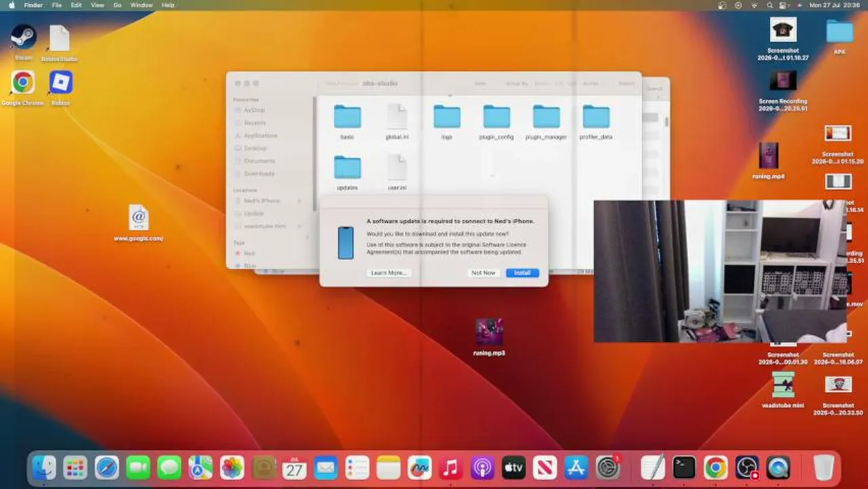Viewport: 868px width, 489px height.
Task: Switch to OBS Studio in the Dock
Action: (x=746, y=467)
